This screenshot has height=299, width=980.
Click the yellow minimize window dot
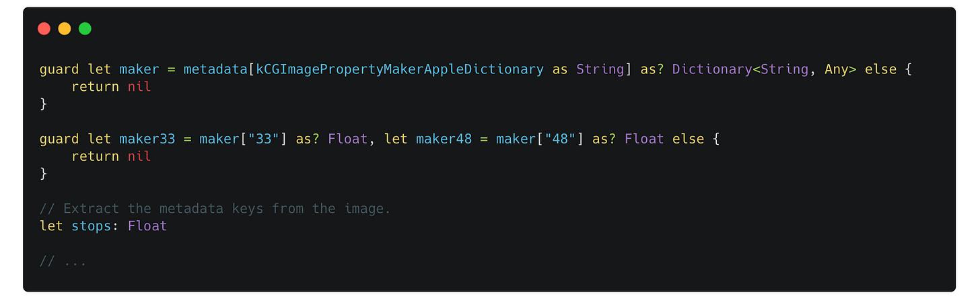point(65,28)
